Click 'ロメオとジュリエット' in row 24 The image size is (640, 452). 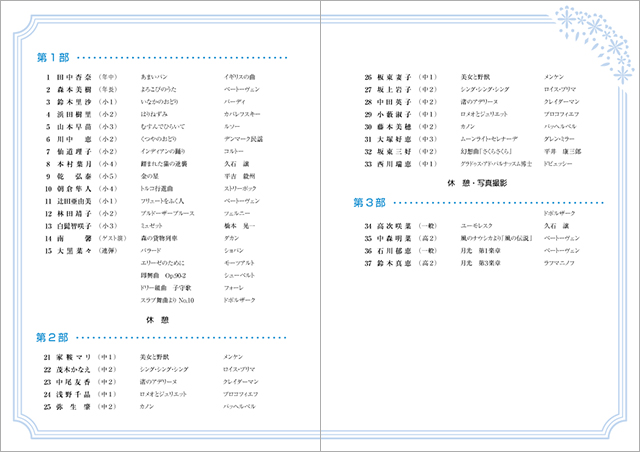click(x=163, y=394)
